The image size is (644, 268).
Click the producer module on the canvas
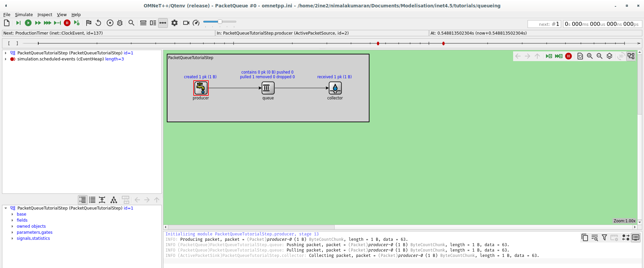click(201, 88)
